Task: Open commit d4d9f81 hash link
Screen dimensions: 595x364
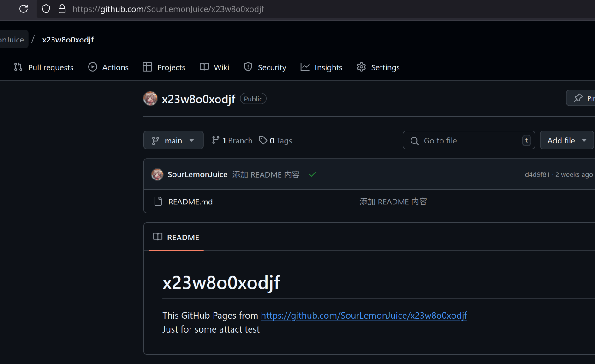Action: coord(537,174)
